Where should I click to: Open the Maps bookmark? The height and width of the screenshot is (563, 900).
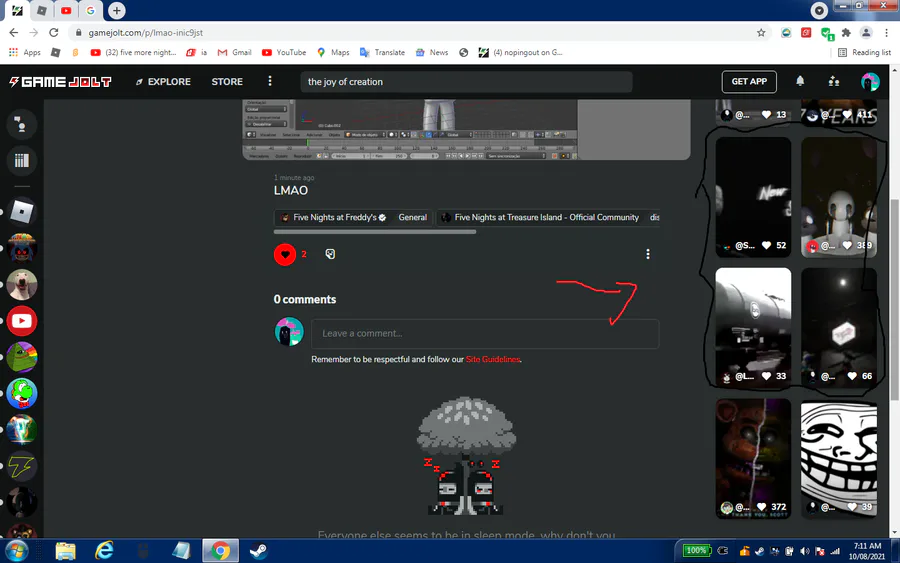point(332,52)
